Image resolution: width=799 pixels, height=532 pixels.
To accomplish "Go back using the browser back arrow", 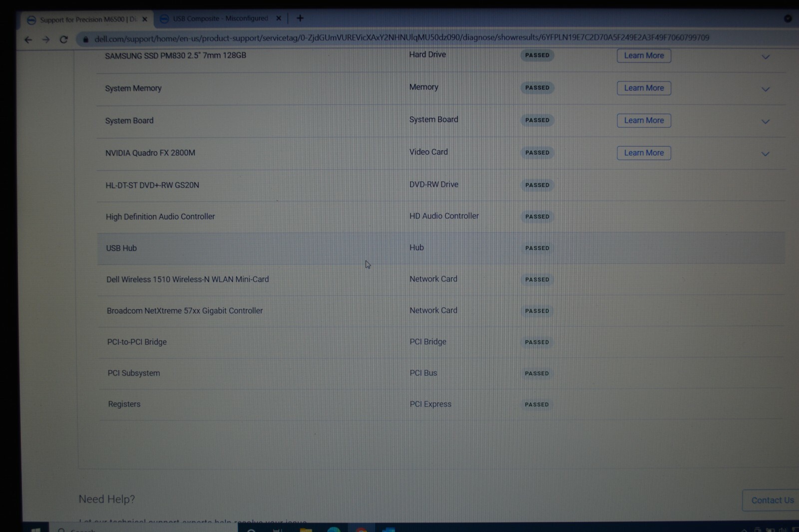I will 28,39.
